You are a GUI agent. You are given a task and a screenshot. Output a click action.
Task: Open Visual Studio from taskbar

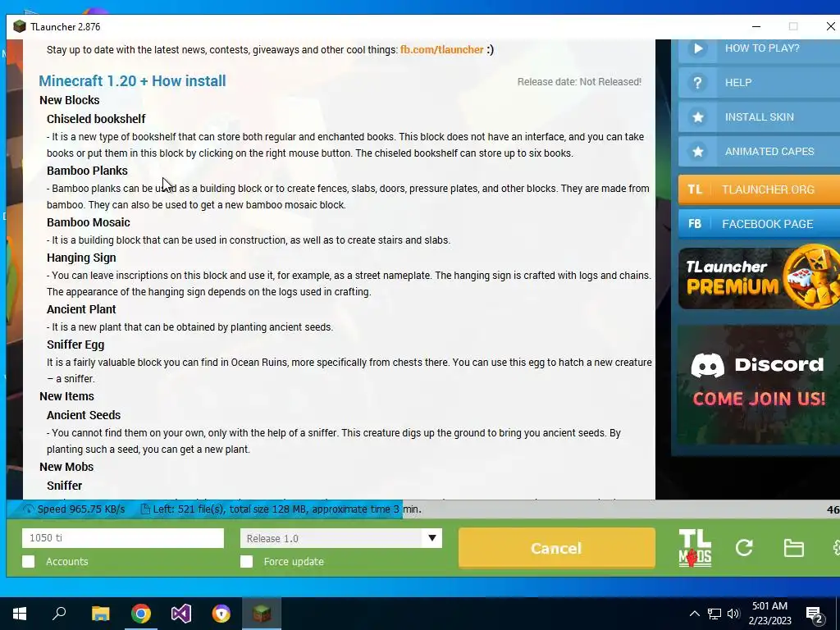[x=181, y=614]
